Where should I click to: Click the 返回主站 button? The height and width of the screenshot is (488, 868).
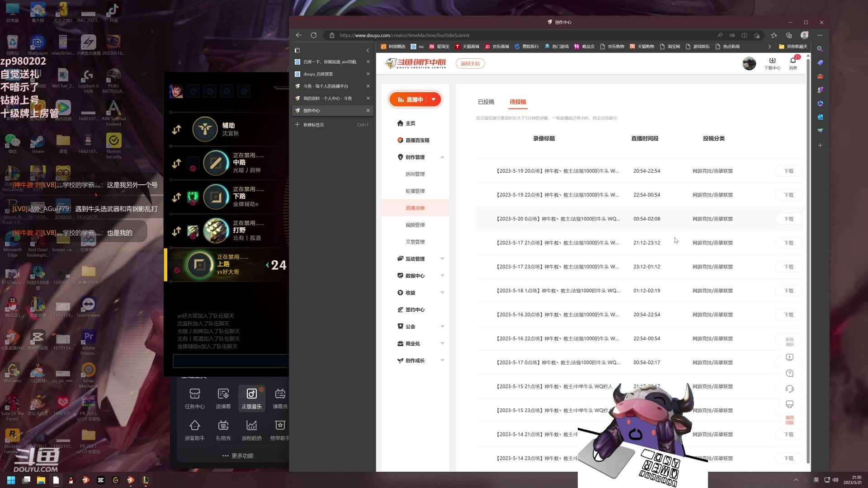click(470, 64)
